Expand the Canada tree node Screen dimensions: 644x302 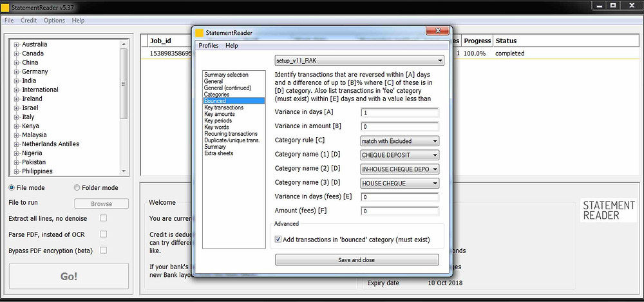click(17, 53)
